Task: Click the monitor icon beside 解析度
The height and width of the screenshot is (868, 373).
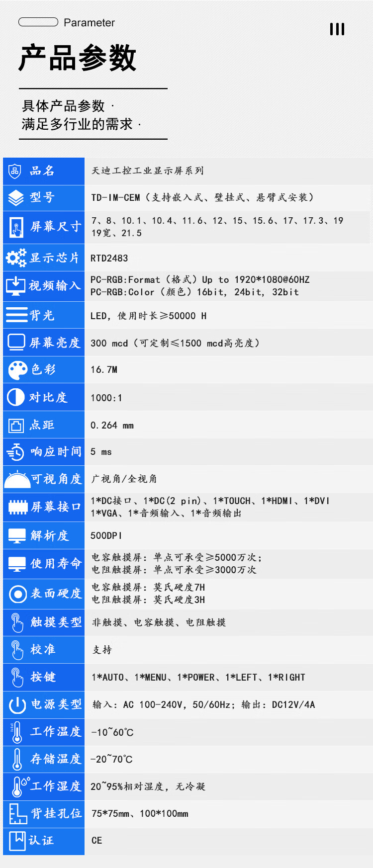Action: tap(17, 536)
